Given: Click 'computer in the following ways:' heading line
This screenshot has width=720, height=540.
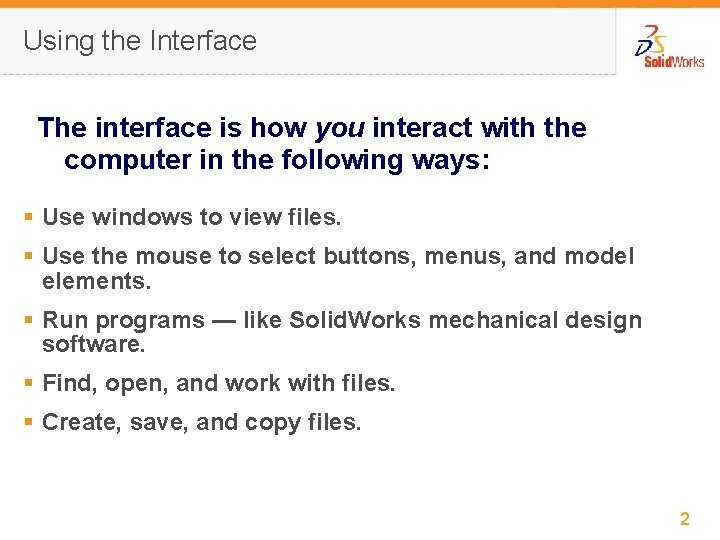Looking at the screenshot, I should coord(277,160).
